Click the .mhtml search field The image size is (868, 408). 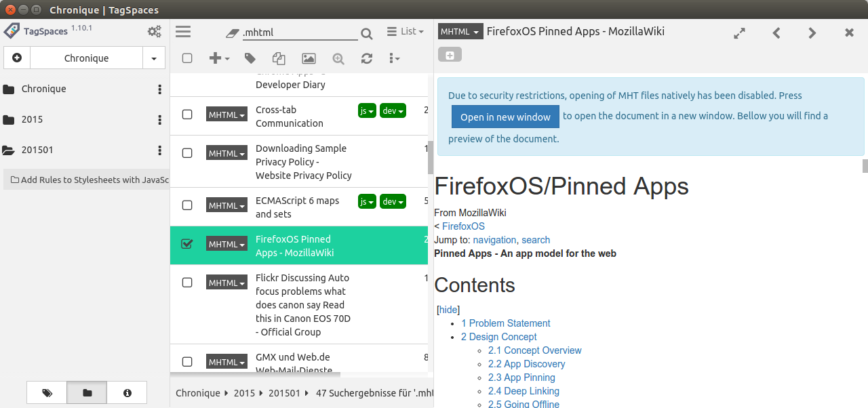(x=300, y=33)
